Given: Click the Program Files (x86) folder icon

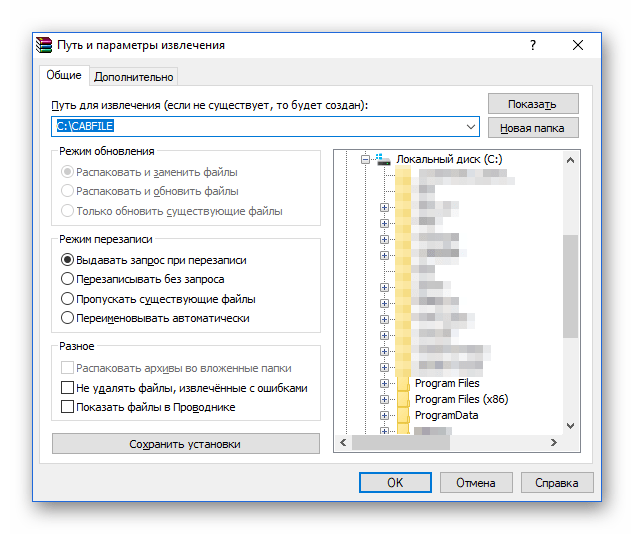Looking at the screenshot, I should (403, 399).
